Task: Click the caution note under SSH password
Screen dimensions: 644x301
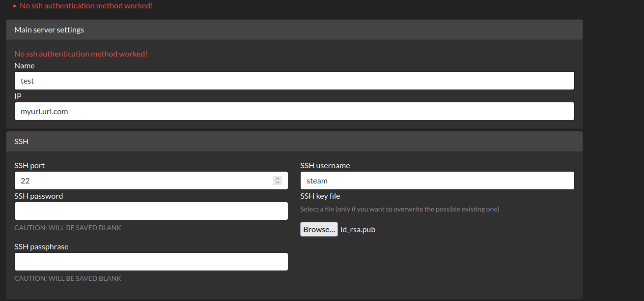Action: pyautogui.click(x=68, y=228)
